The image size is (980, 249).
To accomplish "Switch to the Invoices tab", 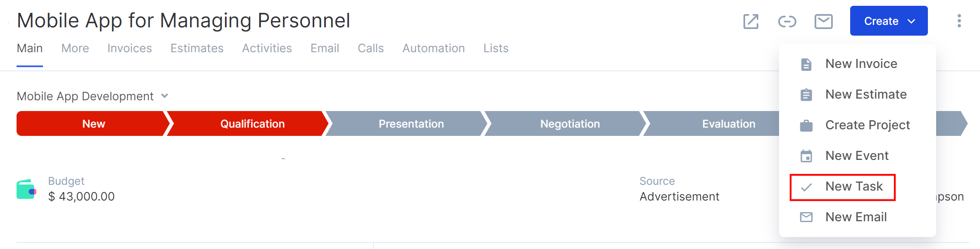I will point(129,48).
